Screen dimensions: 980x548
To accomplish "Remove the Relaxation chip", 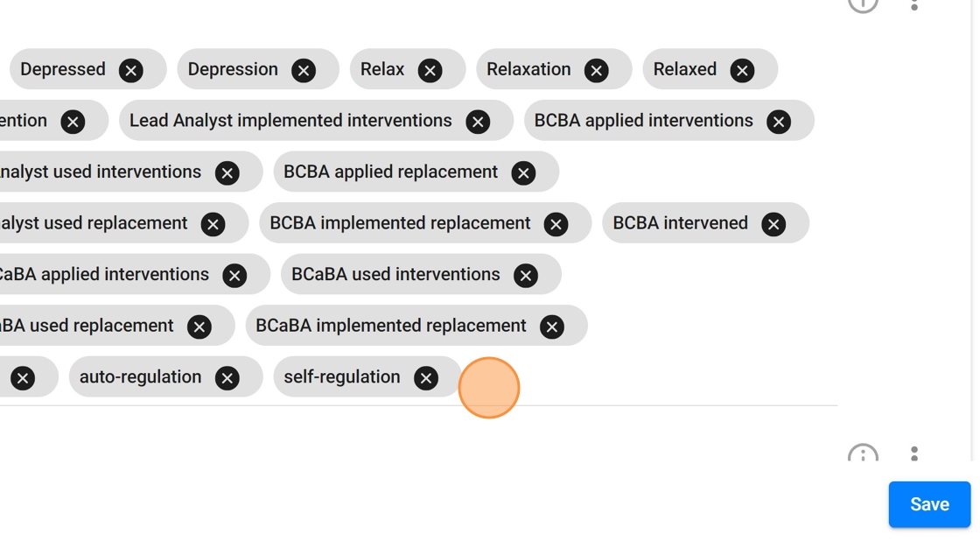I will pyautogui.click(x=597, y=71).
